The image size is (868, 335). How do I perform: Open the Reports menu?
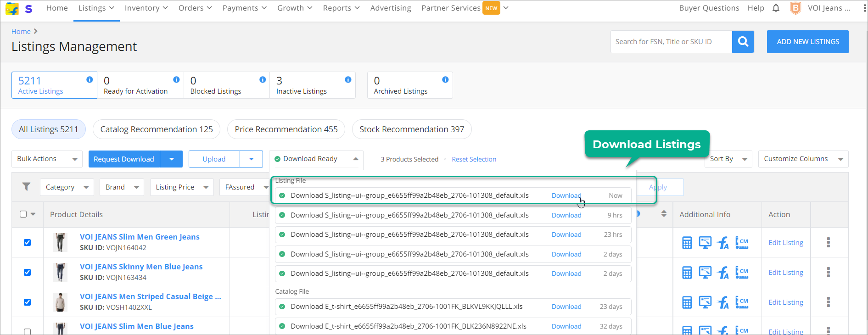pyautogui.click(x=341, y=8)
